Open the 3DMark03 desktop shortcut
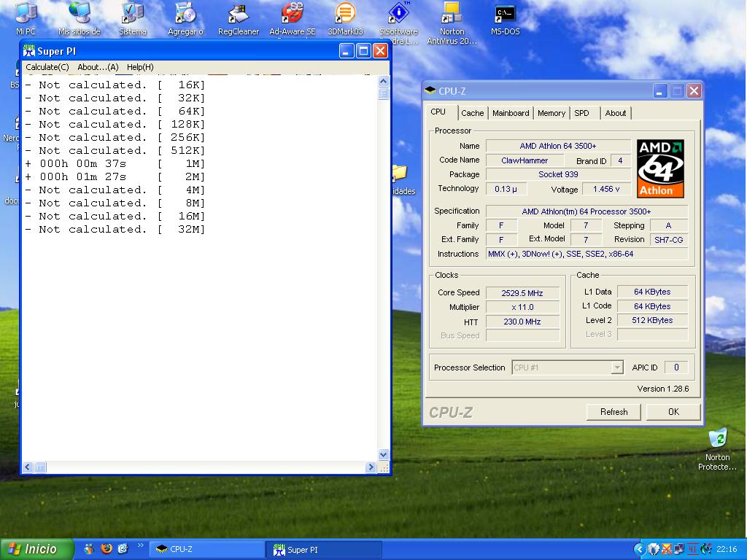The image size is (747, 560). (x=345, y=14)
